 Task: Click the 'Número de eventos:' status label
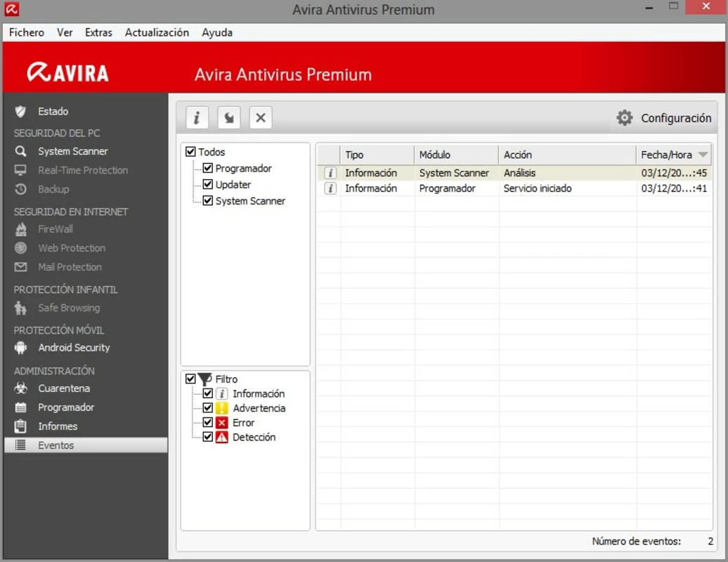(x=636, y=541)
